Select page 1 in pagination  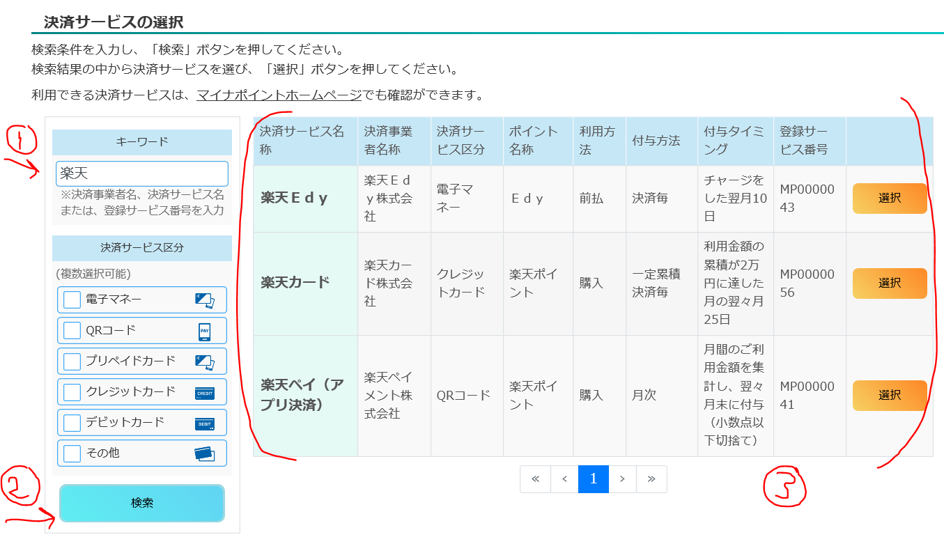(594, 479)
